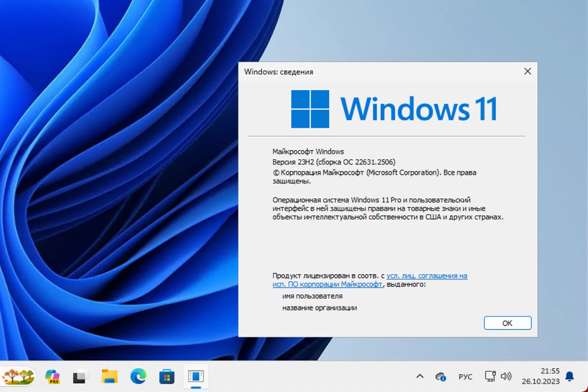The height and width of the screenshot is (392, 588).
Task: Switch input language via РУС indicator
Action: pyautogui.click(x=465, y=377)
